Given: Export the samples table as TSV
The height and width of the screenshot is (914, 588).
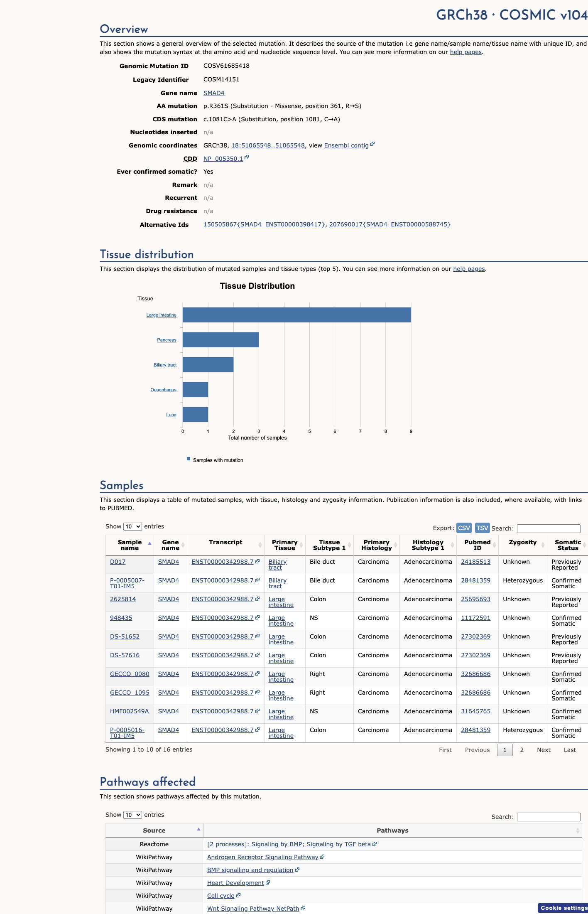Looking at the screenshot, I should 482,528.
